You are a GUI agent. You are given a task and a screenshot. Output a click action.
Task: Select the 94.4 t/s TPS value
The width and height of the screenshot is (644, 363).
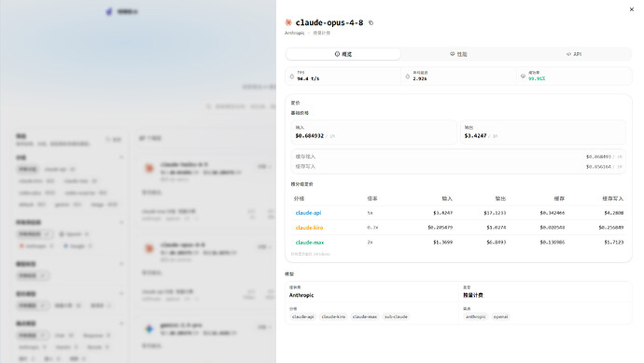308,78
